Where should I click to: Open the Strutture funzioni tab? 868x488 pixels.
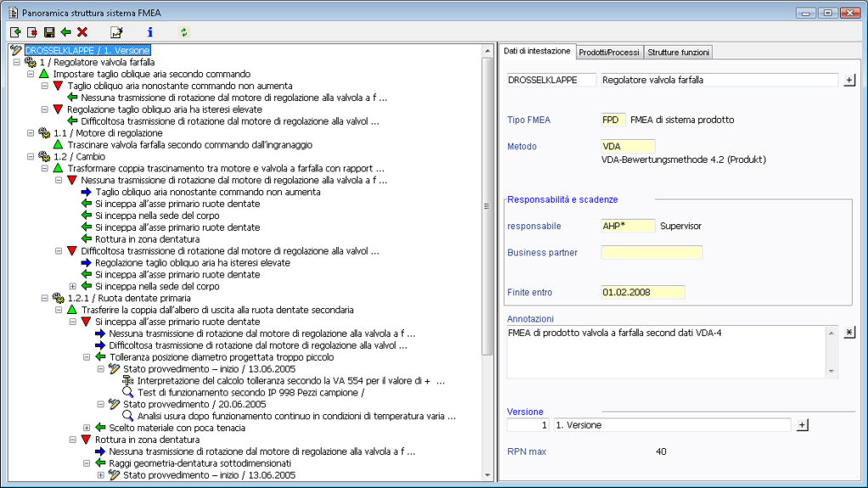click(678, 52)
